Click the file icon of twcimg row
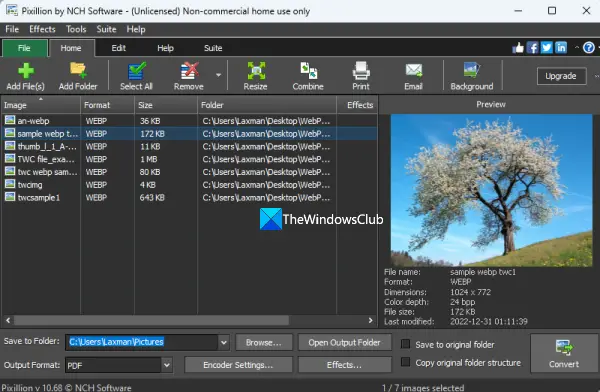600x392 pixels. pos(10,185)
